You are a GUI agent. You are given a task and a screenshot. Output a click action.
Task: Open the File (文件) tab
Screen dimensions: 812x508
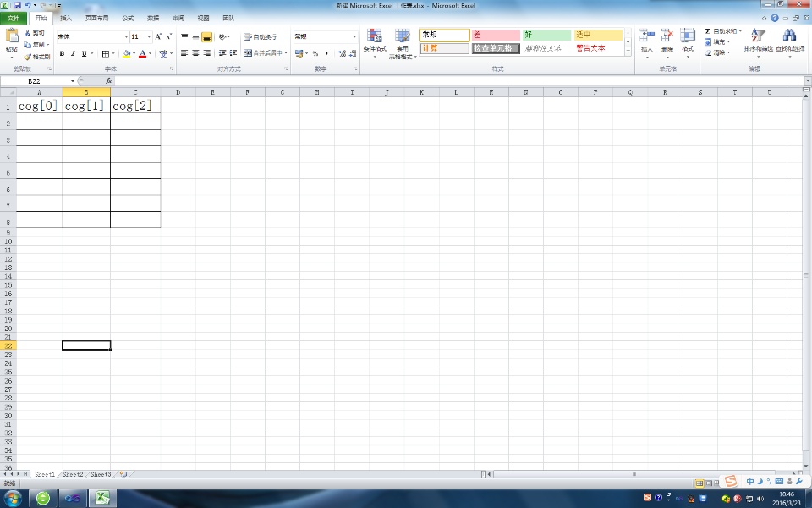(14, 18)
